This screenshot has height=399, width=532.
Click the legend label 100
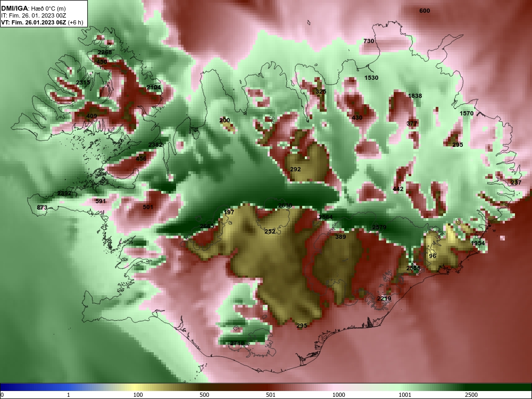[x=138, y=395]
